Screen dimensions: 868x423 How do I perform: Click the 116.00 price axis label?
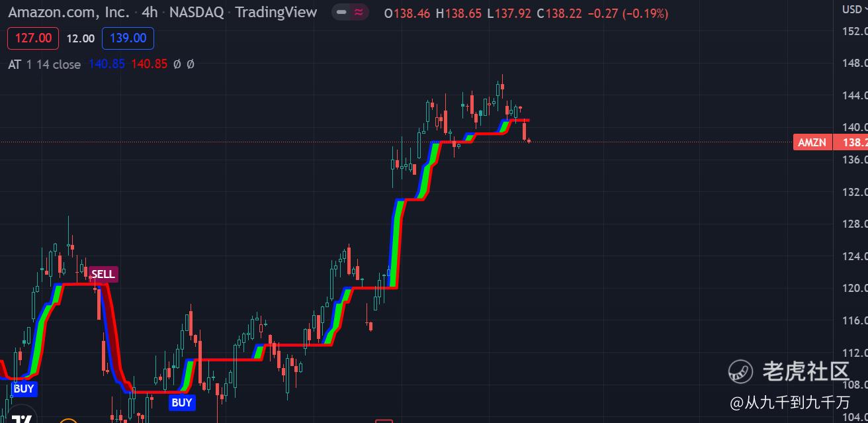click(x=855, y=320)
